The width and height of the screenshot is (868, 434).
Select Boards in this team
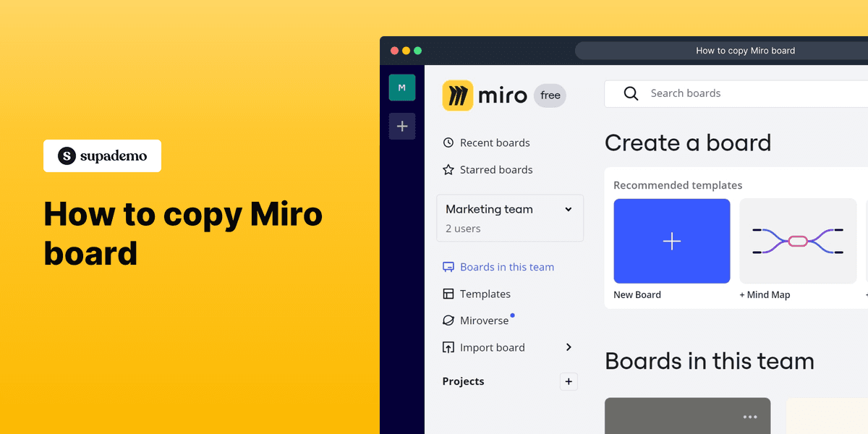click(x=506, y=267)
